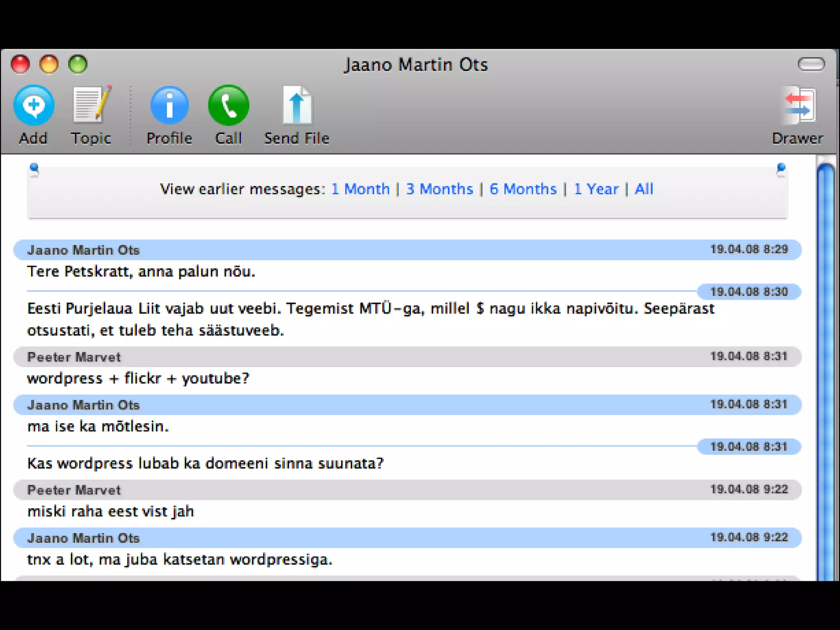Click the Send File icon
Viewport: 840px width, 630px height.
click(x=297, y=105)
